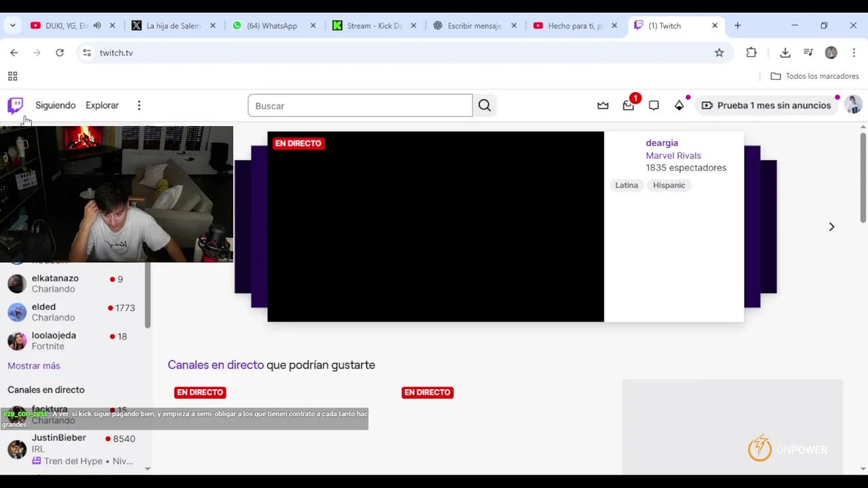Viewport: 868px width, 488px height.
Task: Close the WhatsApp tab
Action: coord(313,26)
